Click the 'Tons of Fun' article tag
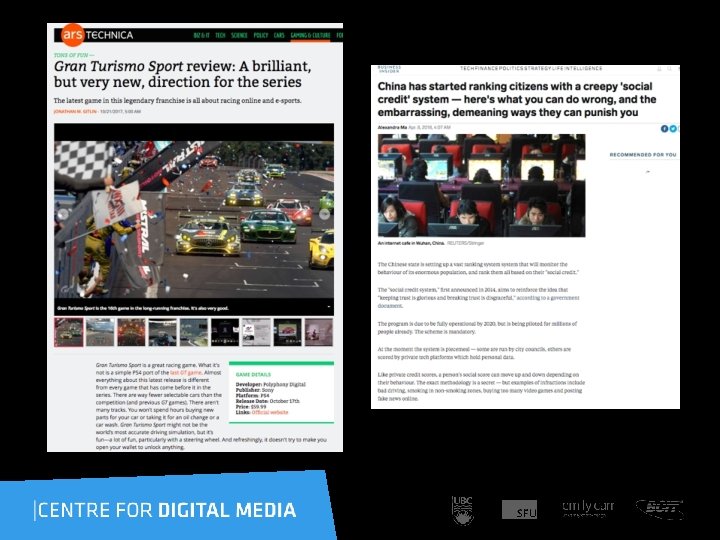 [73, 55]
